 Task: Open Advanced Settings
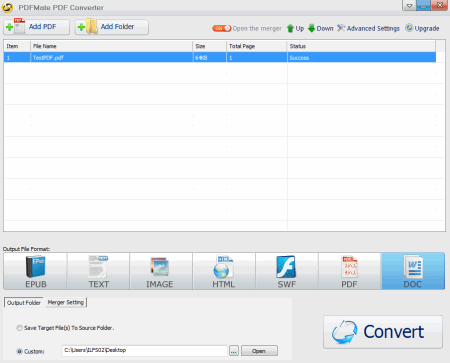[368, 28]
